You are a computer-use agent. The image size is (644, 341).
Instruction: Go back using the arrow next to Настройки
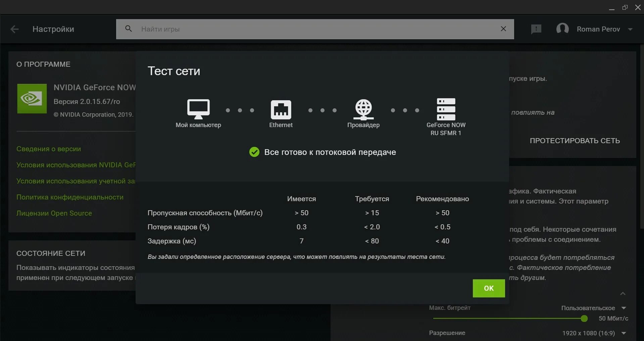tap(14, 29)
